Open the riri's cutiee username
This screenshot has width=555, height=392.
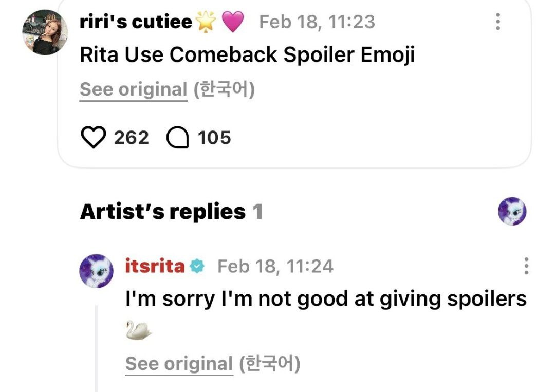click(136, 22)
